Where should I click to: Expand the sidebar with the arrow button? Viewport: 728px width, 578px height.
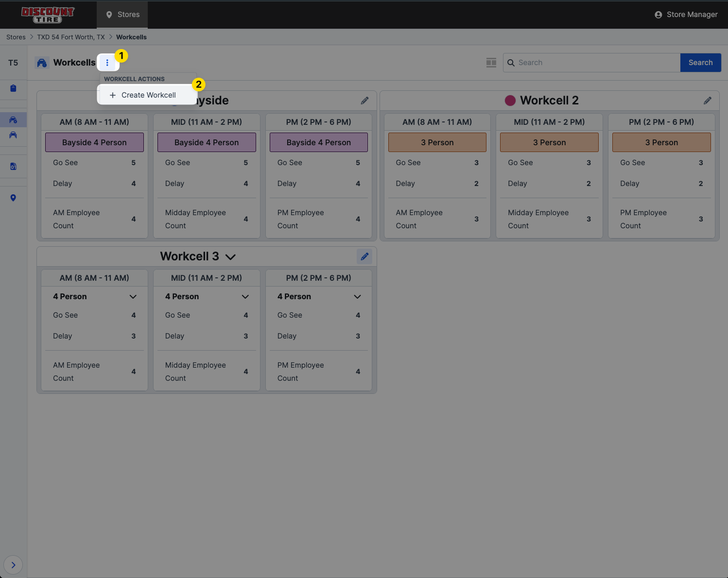13,565
